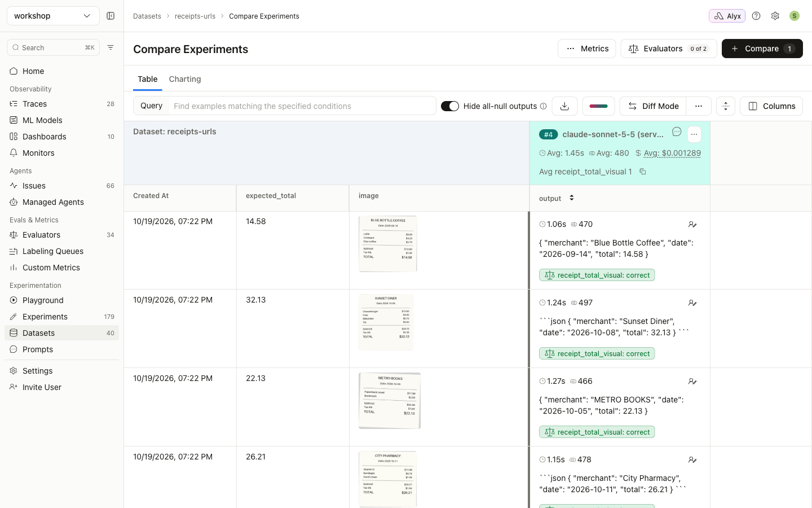Open Traces in the sidebar

62,104
